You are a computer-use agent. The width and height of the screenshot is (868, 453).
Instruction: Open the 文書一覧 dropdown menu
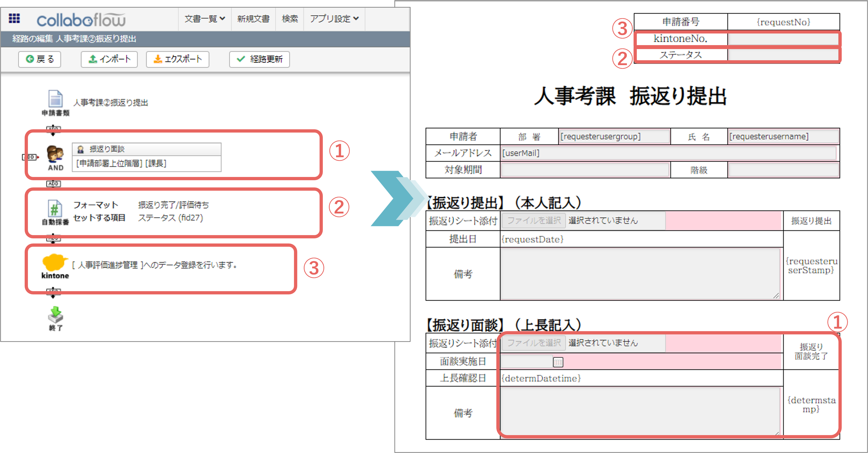(204, 19)
